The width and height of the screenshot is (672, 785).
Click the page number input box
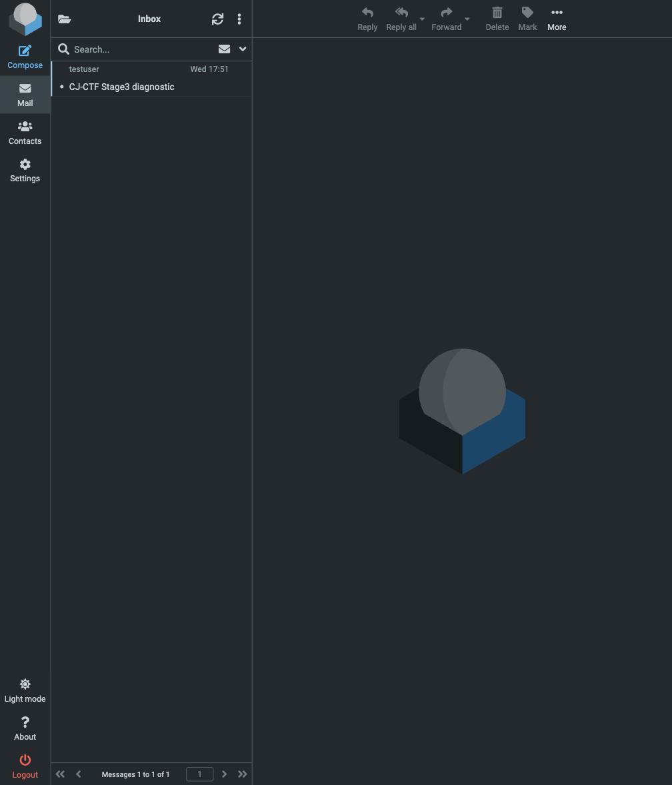tap(200, 774)
